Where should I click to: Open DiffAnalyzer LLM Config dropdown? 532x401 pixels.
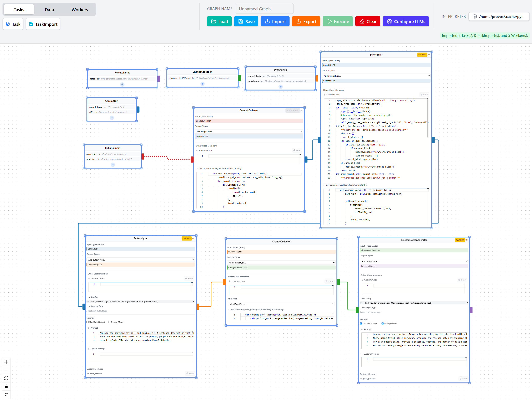point(141,302)
